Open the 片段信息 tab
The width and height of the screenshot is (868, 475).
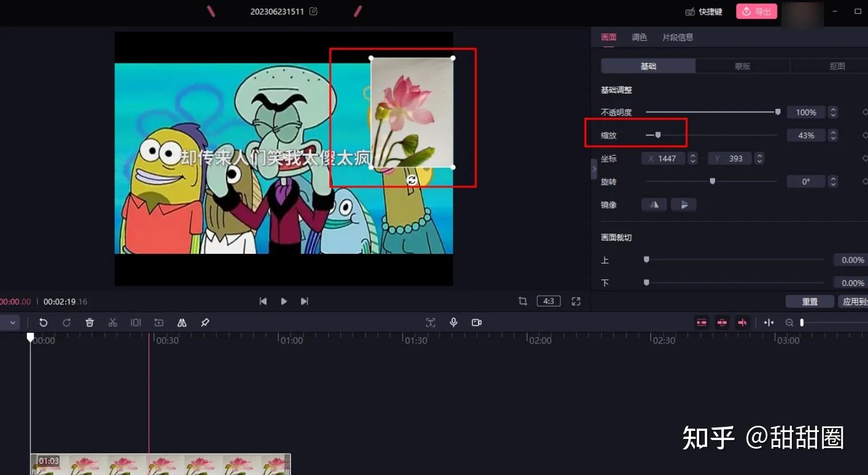point(678,37)
